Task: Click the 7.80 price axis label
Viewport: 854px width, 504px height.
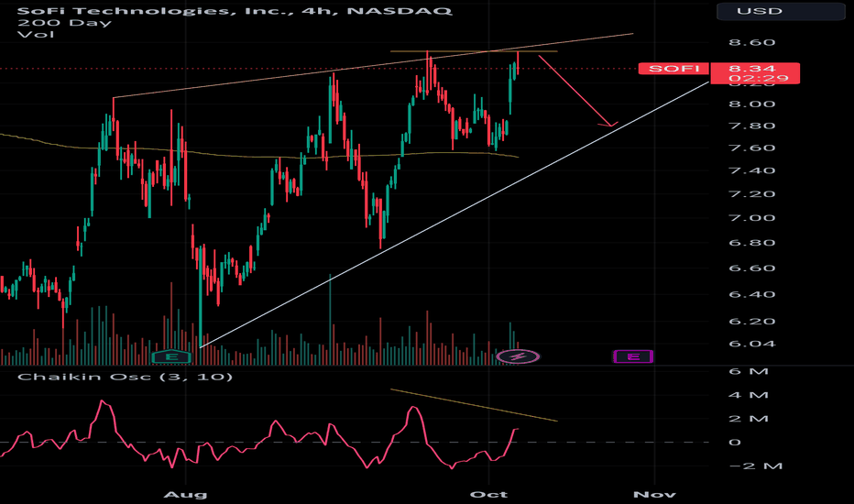Action: [x=752, y=126]
